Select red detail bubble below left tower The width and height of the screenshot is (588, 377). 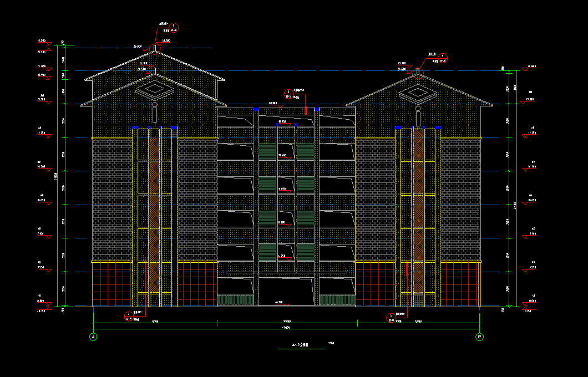tap(128, 315)
